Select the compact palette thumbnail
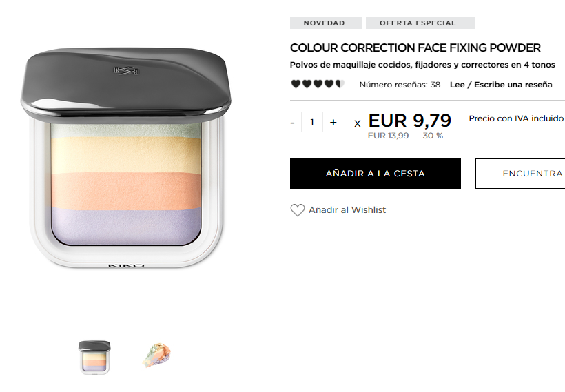This screenshot has height=392, width=565. tap(94, 358)
